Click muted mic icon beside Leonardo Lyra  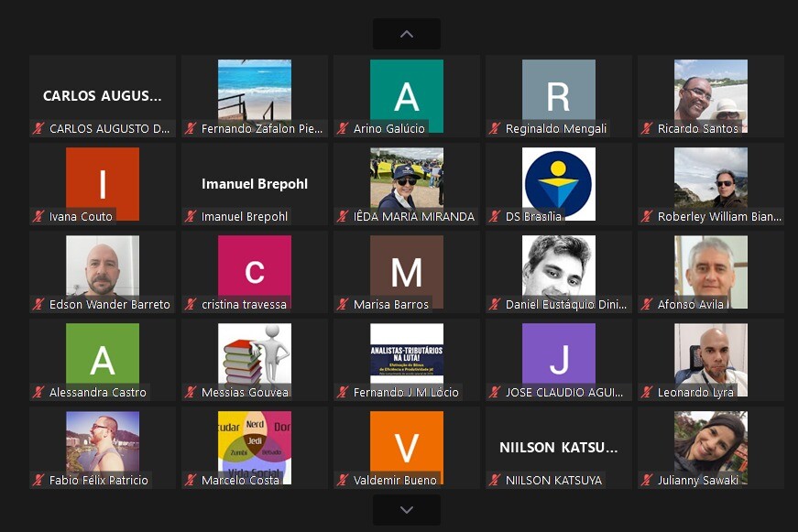coord(647,393)
